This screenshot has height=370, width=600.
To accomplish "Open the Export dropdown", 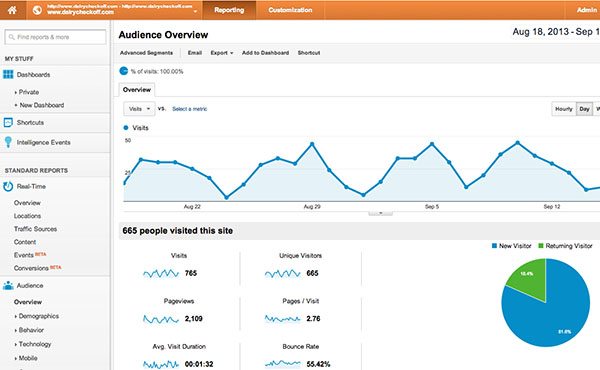I will click(x=222, y=53).
